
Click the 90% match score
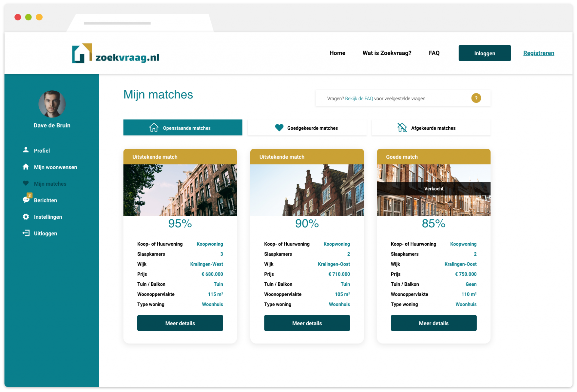[307, 223]
